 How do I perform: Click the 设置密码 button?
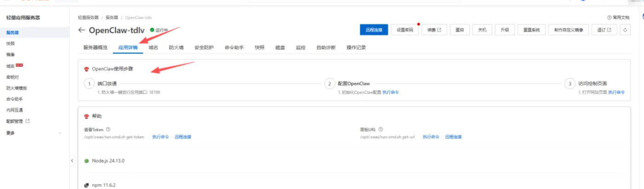405,30
